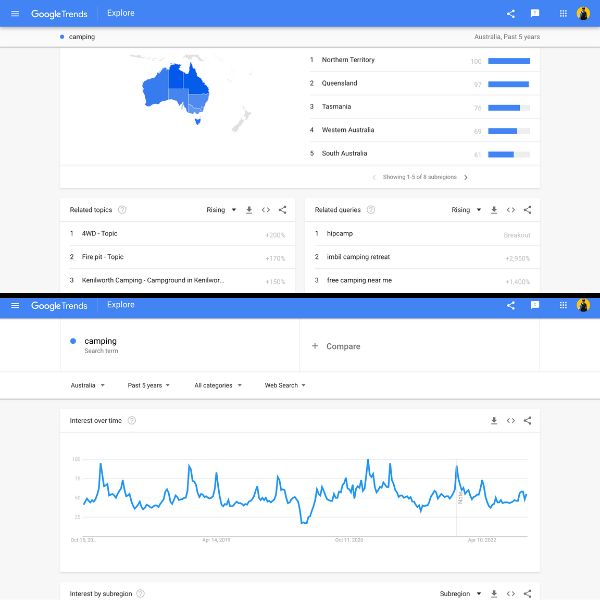Open hamburger menu in top Google Trends header
The width and height of the screenshot is (600, 600).
pos(15,14)
